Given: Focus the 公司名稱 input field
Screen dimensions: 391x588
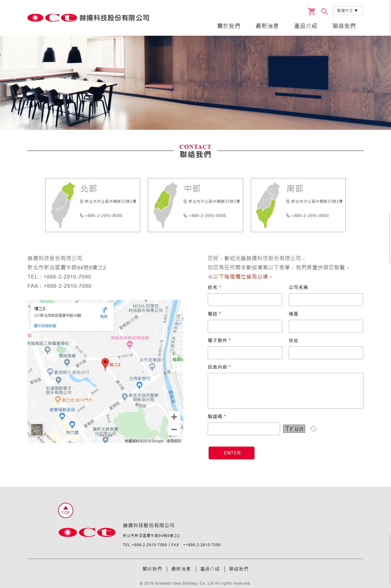Looking at the screenshot, I should click(326, 300).
